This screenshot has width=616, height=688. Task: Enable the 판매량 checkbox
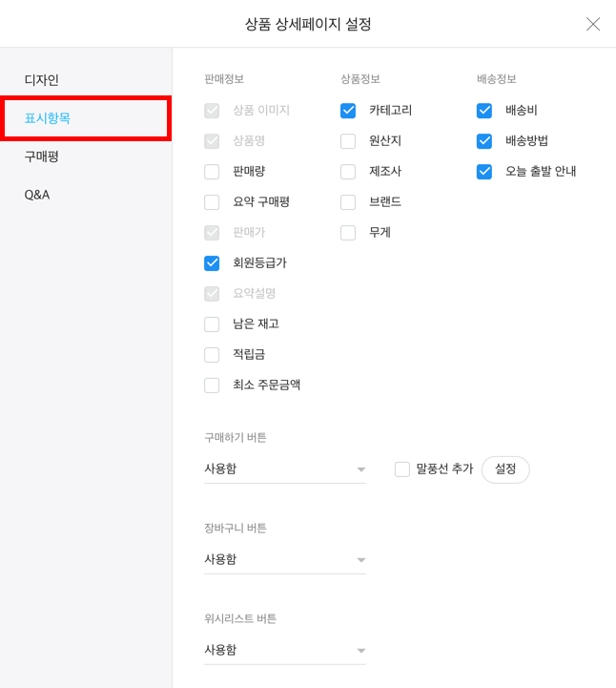pos(212,172)
